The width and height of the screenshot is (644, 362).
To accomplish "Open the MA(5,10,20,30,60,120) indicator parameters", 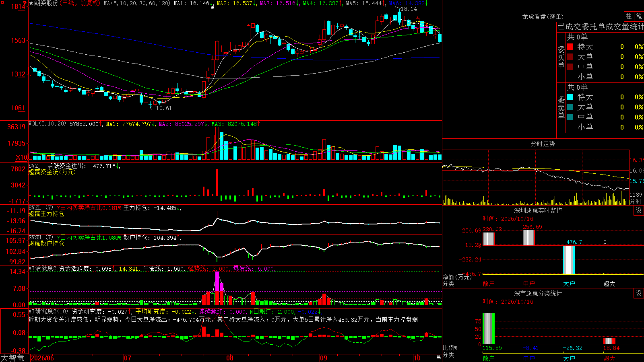I will pyautogui.click(x=137, y=3).
